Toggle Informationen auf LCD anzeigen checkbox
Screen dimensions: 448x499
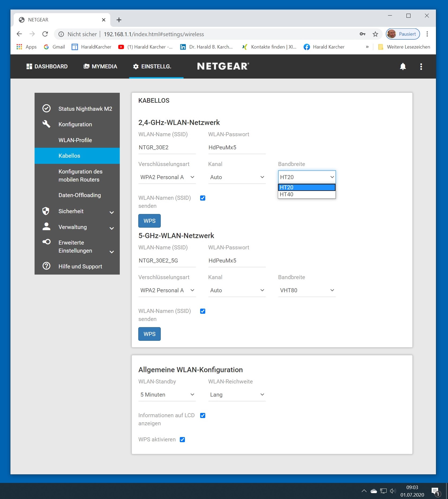coord(203,415)
